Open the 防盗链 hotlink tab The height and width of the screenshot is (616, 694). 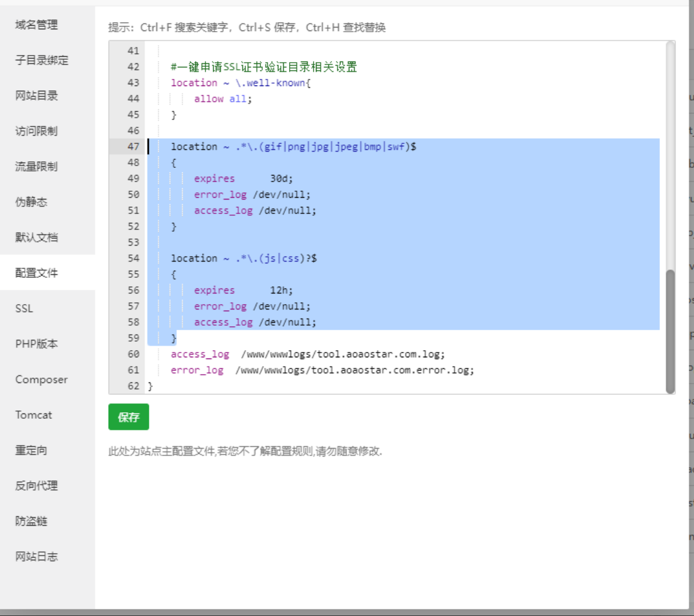[x=31, y=521]
